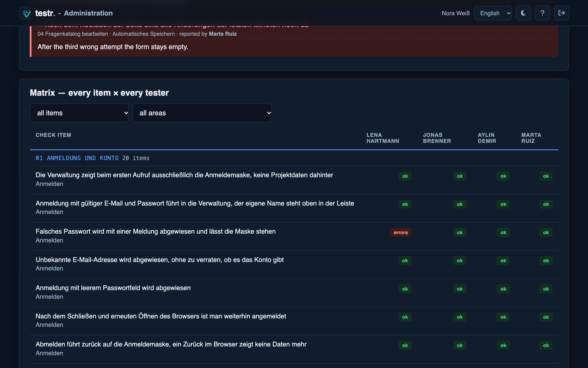The image size is (588, 368).
Task: Select item 'Unbekannte E-Mail-Adresse wird abgewiesen'
Action: (160, 260)
